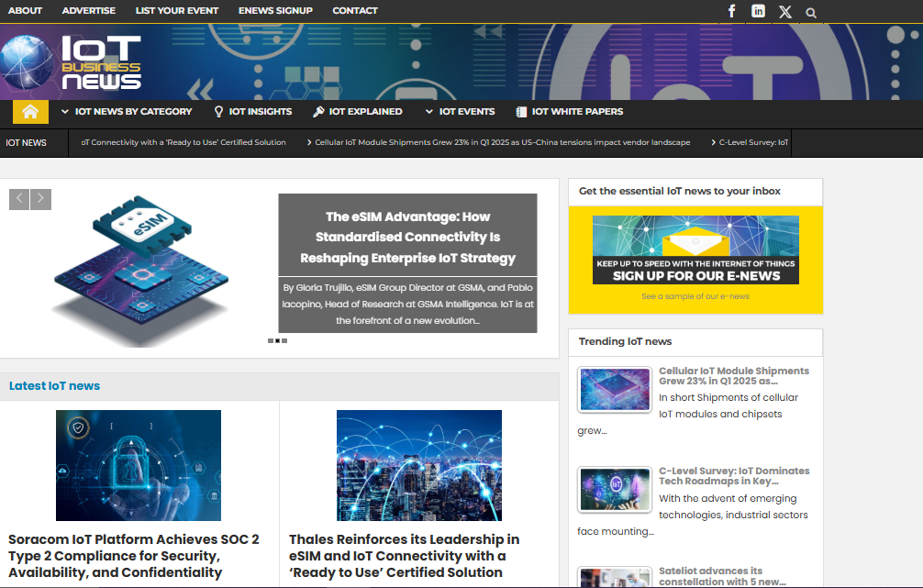Screen dimensions: 923x588
Task: Open the LinkedIn social icon
Action: click(x=758, y=11)
